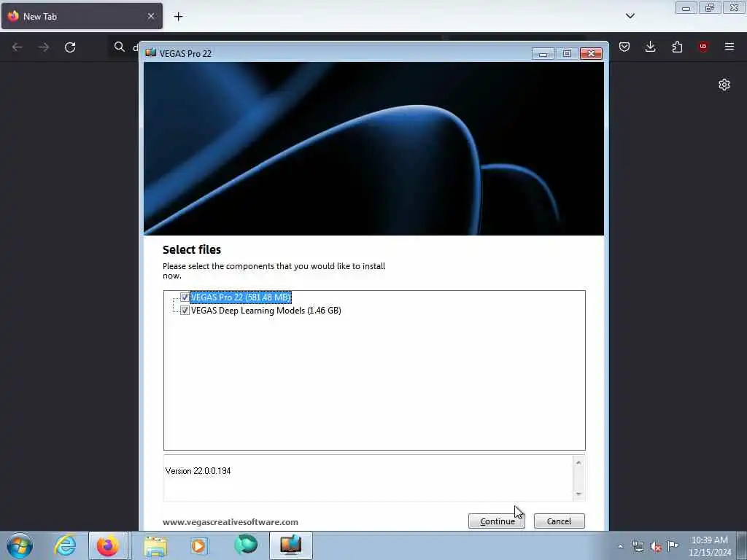The height and width of the screenshot is (560, 747).
Task: Open the Windows Start menu
Action: tap(20, 545)
